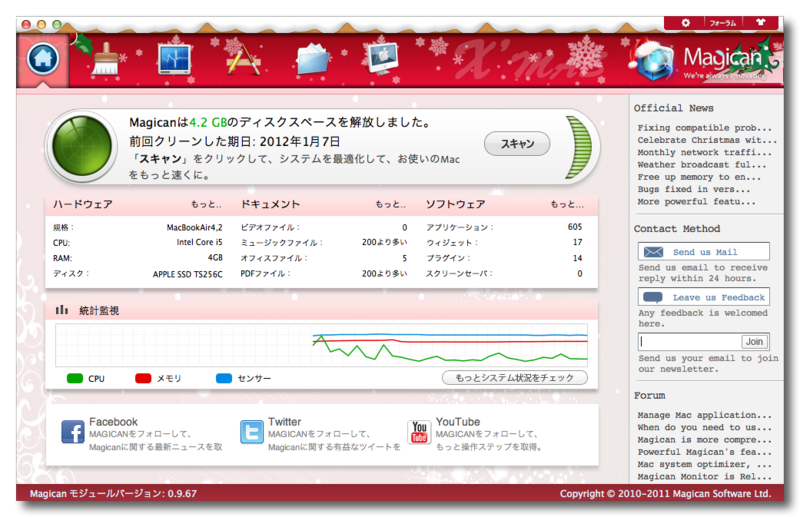Click the プラグイン count 14
Screen dimensions: 800x517
pos(578,258)
